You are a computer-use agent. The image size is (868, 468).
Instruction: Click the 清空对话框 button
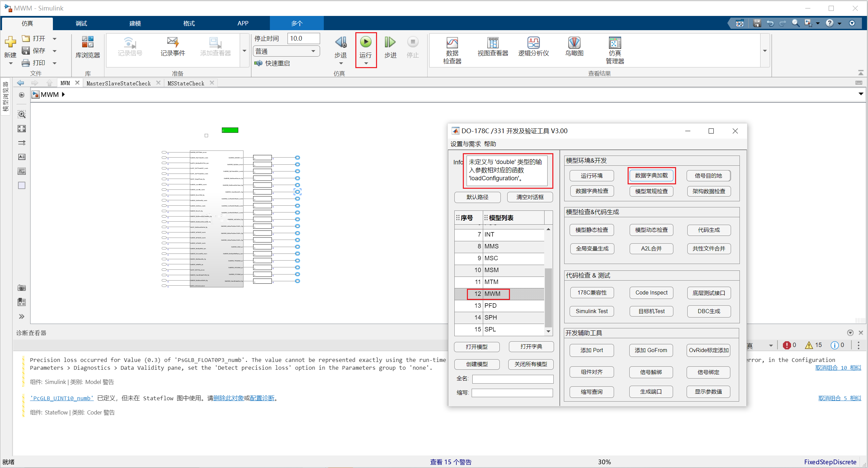(530, 197)
